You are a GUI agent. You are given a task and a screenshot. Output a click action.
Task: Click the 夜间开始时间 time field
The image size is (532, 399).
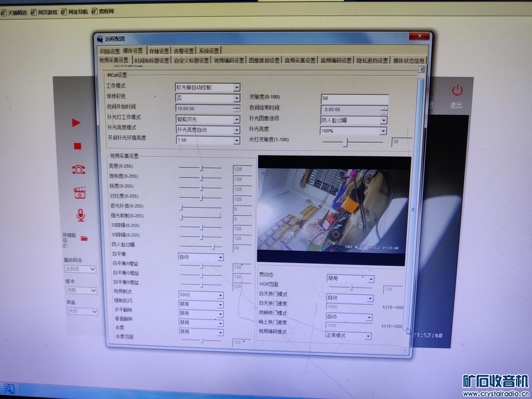point(208,108)
